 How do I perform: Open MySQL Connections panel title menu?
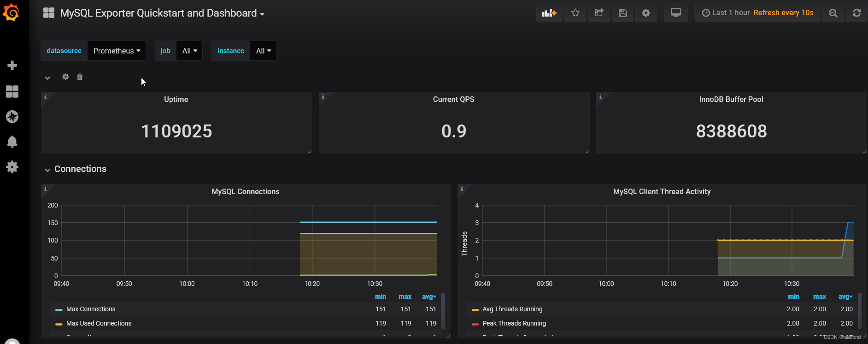245,191
